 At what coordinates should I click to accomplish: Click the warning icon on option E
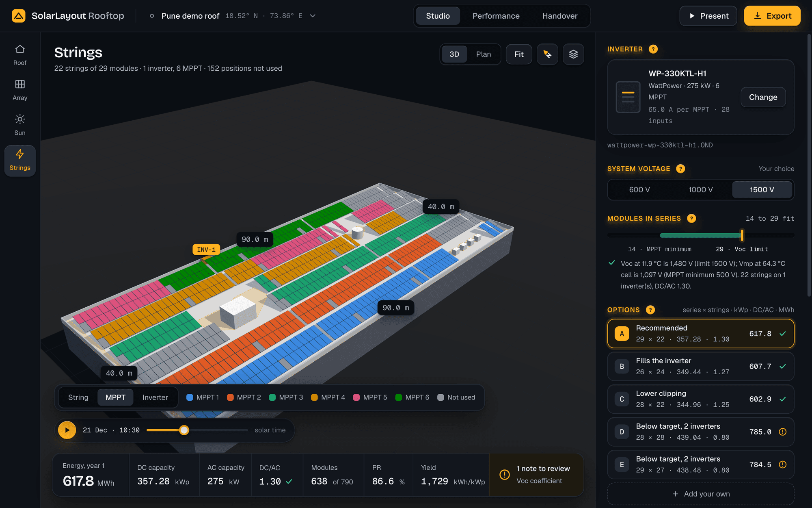pos(783,465)
